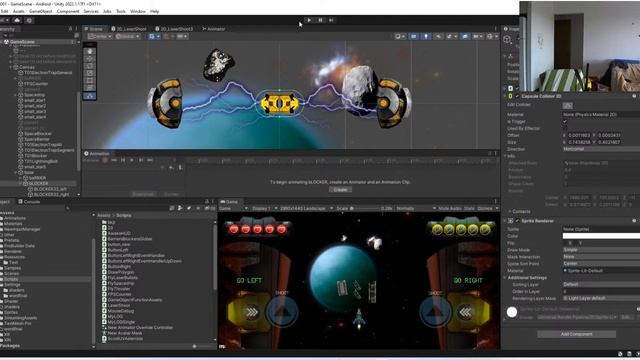Screen dimensions: 640x360
Task: Open the Component menu
Action: click(68, 11)
